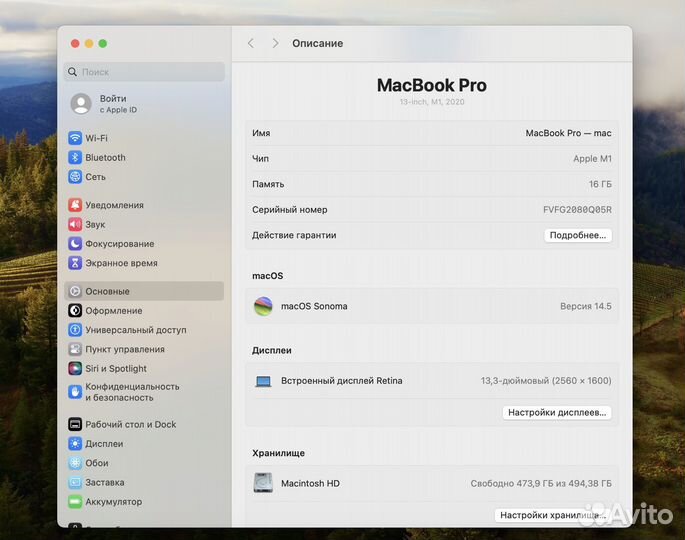Click the Действие гарантии label

tap(294, 235)
